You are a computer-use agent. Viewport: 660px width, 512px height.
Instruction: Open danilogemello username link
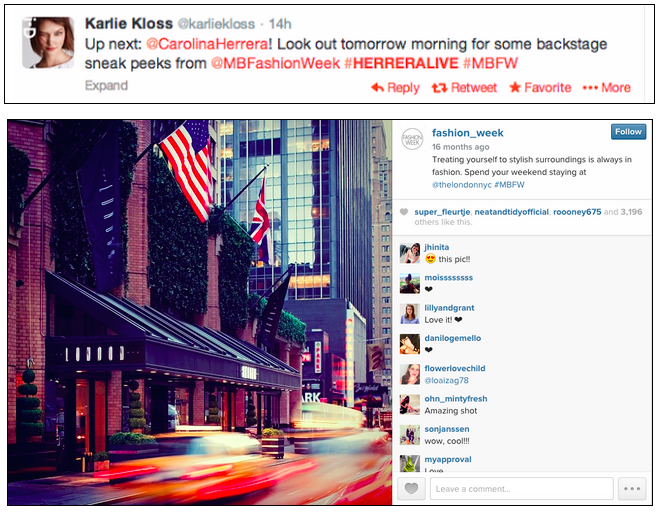click(x=452, y=339)
